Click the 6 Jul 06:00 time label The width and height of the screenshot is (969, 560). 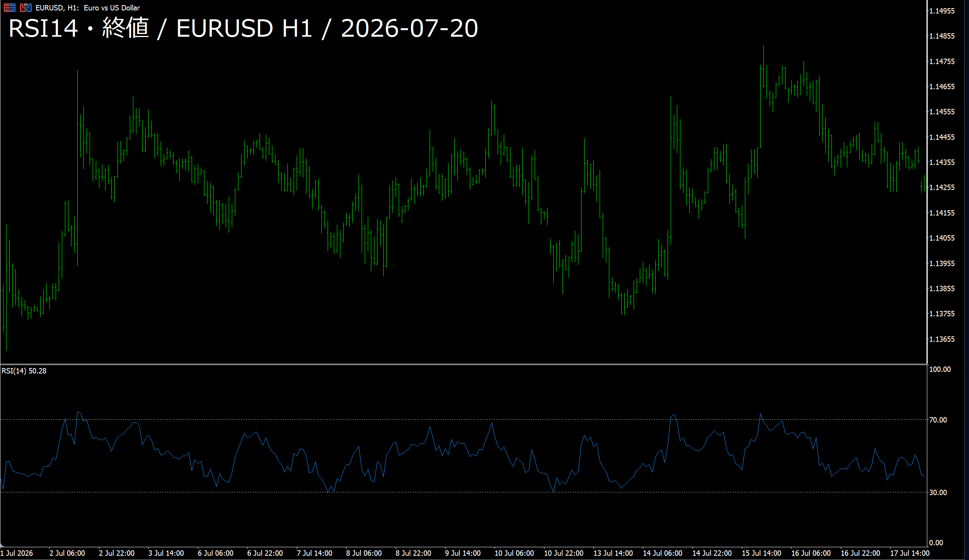click(216, 553)
